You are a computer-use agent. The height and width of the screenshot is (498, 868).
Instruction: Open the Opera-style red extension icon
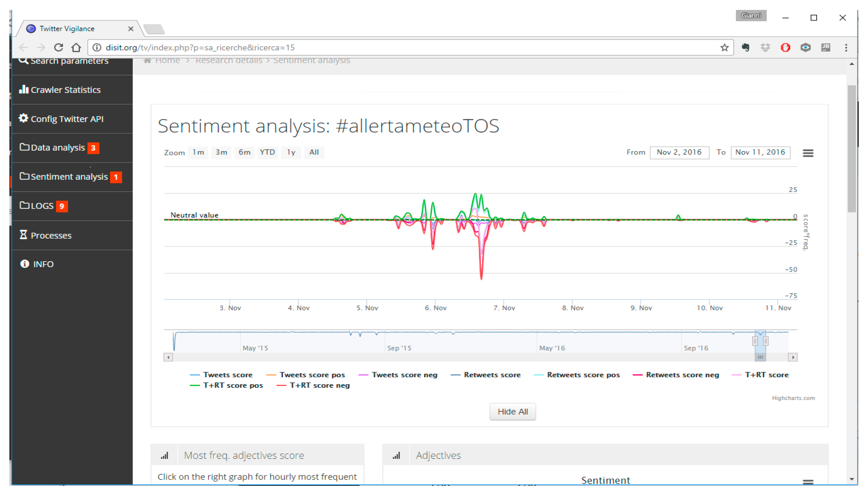pos(785,48)
